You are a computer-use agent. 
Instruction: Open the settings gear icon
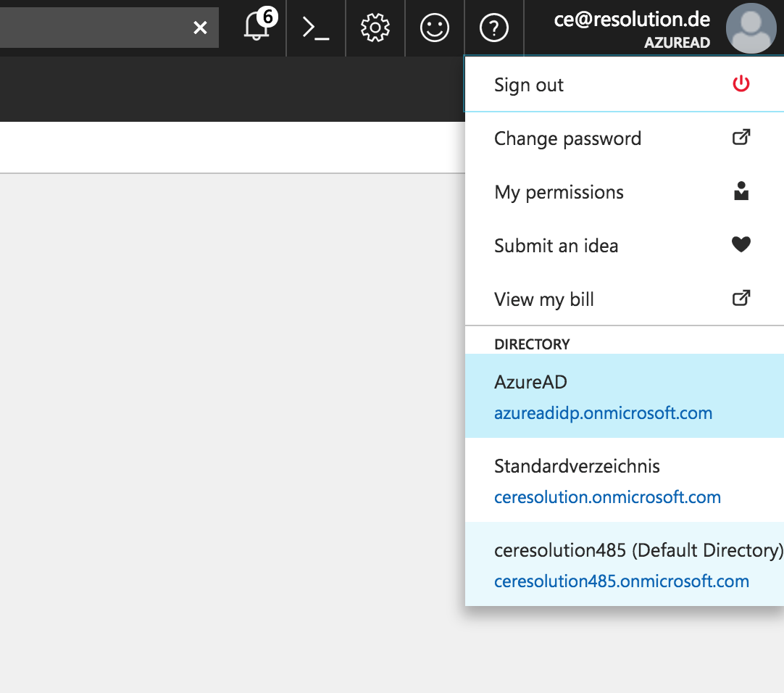[x=375, y=28]
